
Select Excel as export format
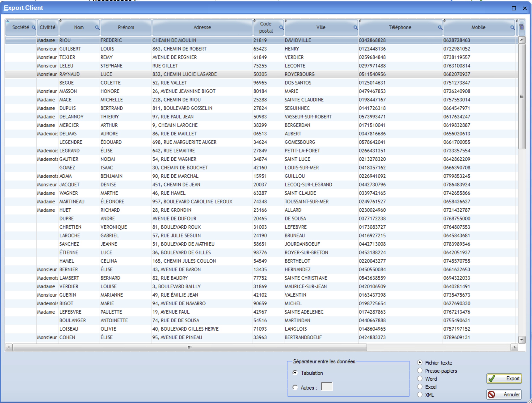420,387
